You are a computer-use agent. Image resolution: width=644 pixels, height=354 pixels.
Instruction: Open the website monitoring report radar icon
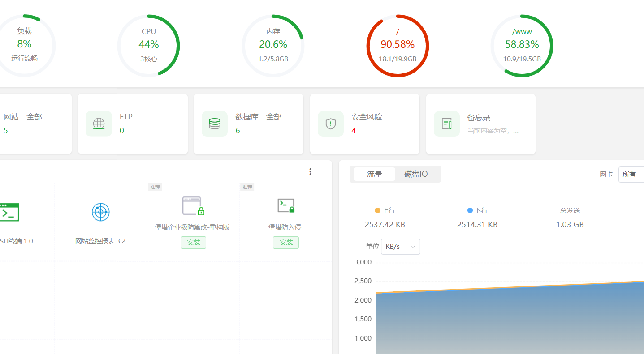[100, 212]
